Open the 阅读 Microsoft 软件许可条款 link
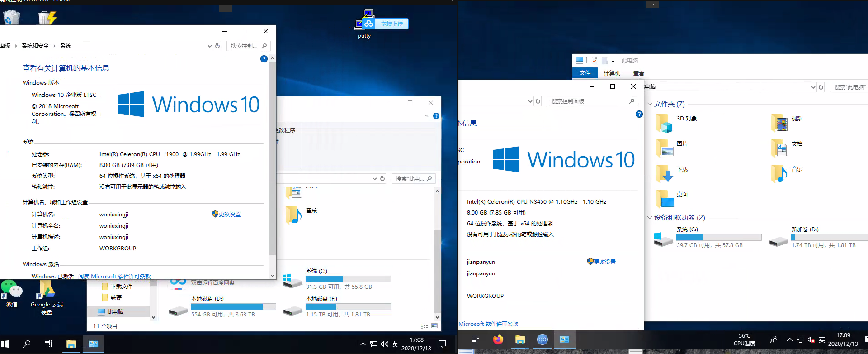The width and height of the screenshot is (868, 354). pos(114,276)
